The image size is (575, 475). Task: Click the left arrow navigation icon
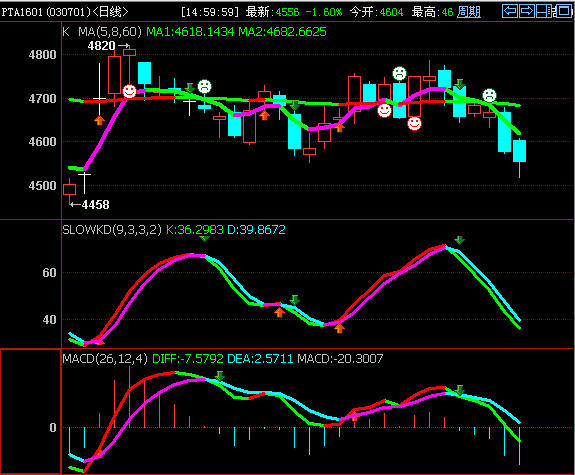coord(510,11)
